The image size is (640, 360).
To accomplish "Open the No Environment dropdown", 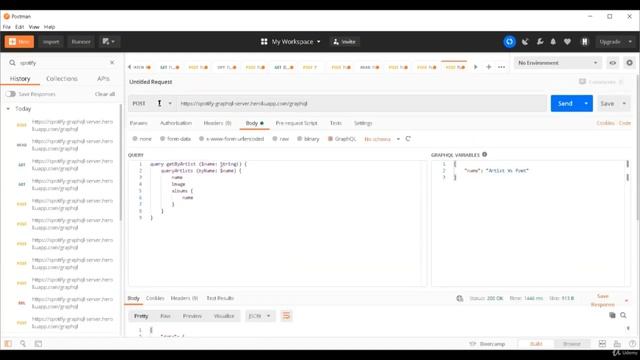I will 557,63.
